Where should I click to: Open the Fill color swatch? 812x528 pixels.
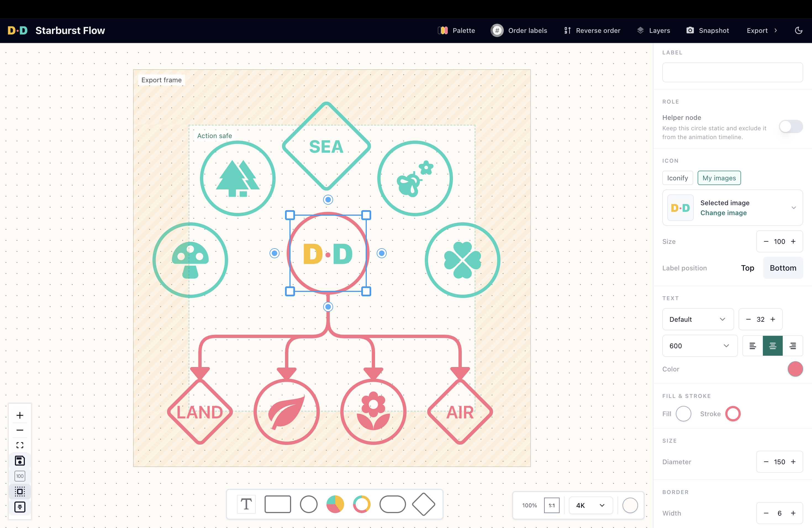coord(683,414)
